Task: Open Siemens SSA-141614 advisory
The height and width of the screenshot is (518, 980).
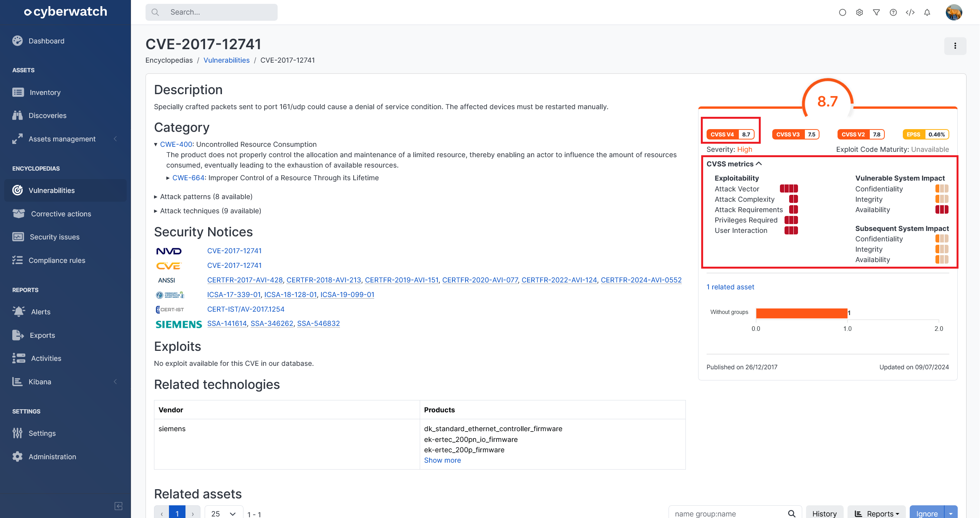Action: (x=227, y=324)
